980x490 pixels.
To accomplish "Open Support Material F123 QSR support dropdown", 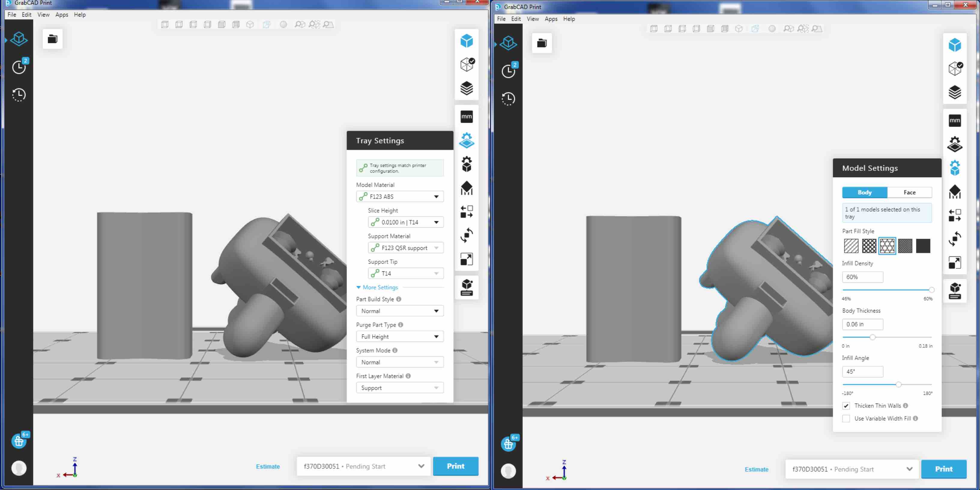I will pyautogui.click(x=406, y=248).
